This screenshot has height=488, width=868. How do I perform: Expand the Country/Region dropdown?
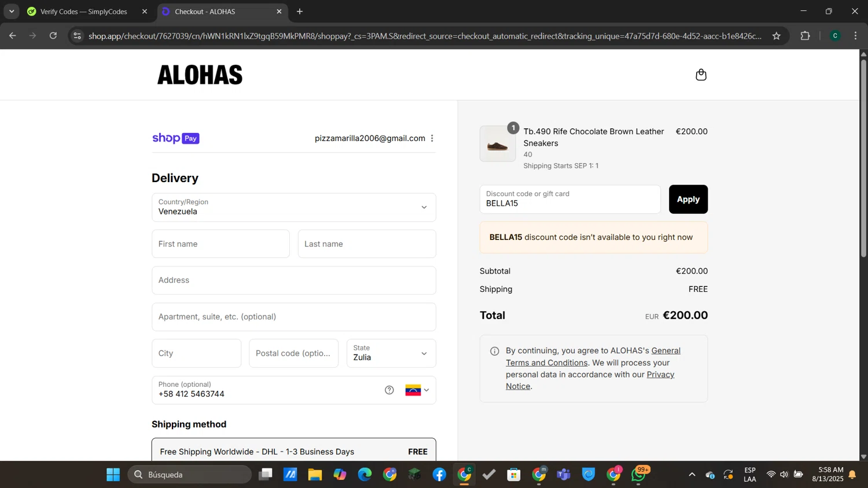(293, 207)
